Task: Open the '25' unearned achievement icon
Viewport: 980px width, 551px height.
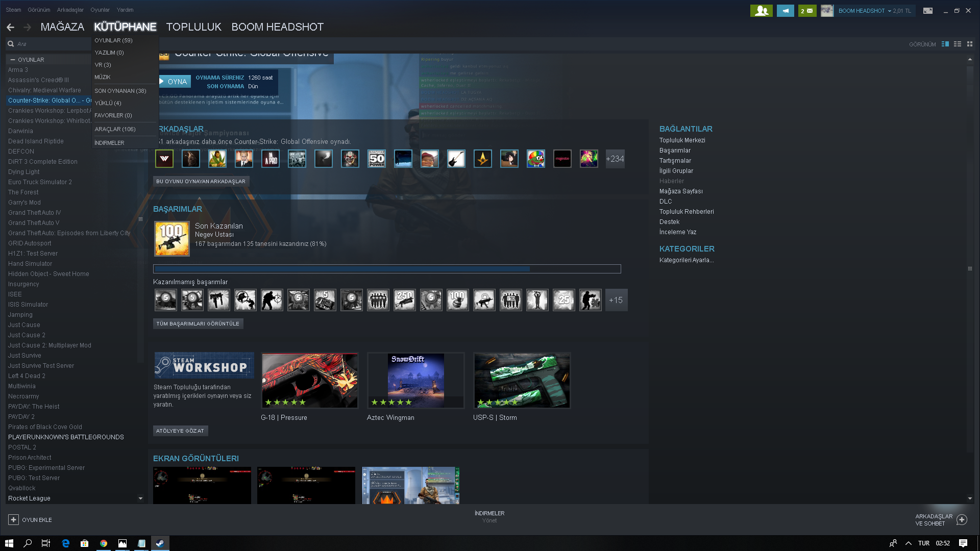Action: (x=564, y=300)
